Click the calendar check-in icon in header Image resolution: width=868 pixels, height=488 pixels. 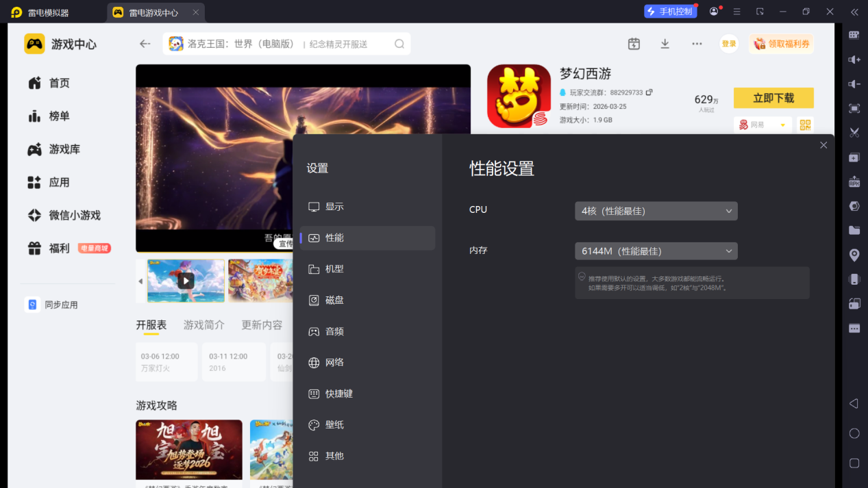click(634, 44)
